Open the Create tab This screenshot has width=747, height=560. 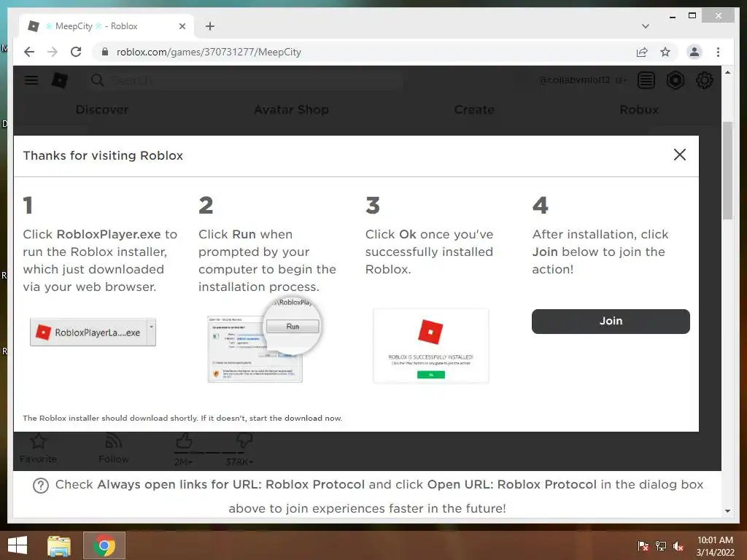(474, 109)
